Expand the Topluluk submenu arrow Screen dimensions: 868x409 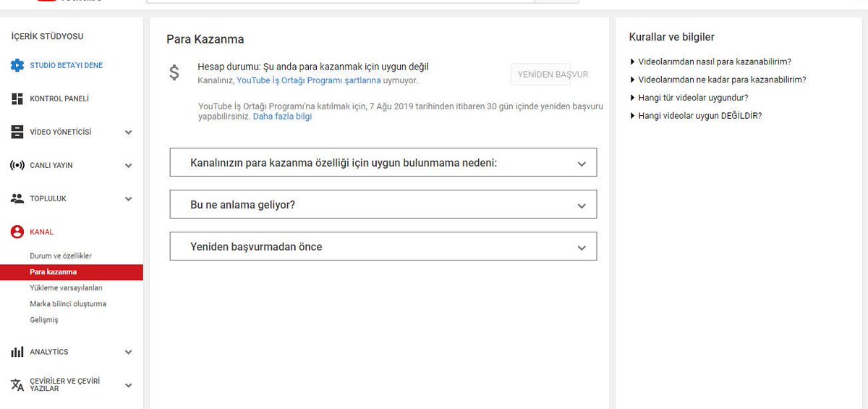click(128, 199)
